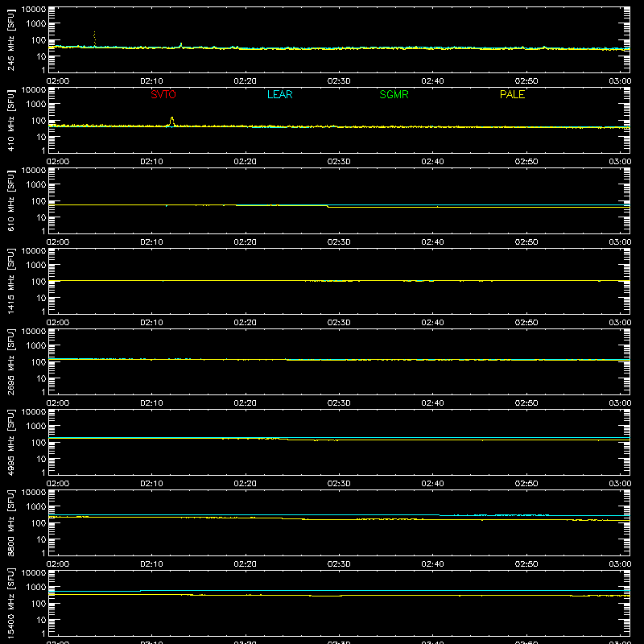Click the 02:20 tick label below 4995 MHz plot
This screenshot has height=644, width=644.
[x=246, y=484]
